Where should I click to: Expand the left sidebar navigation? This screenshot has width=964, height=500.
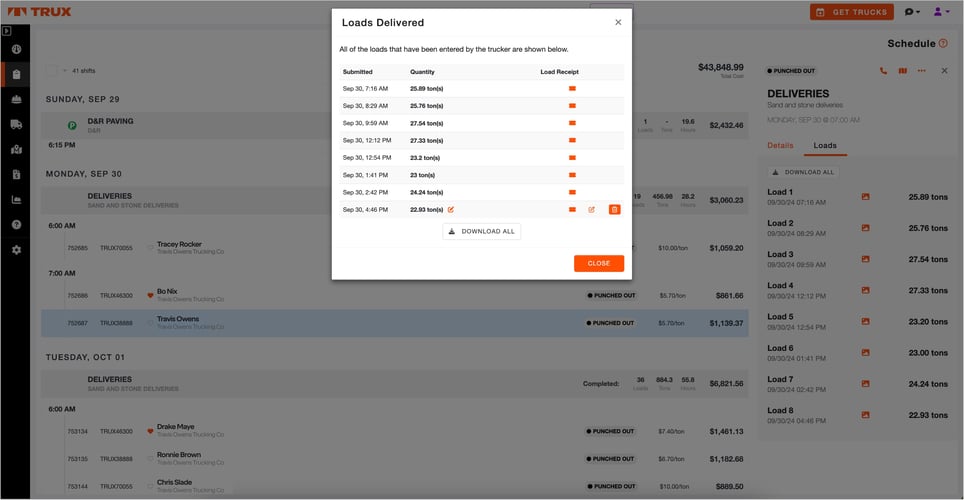pos(7,31)
